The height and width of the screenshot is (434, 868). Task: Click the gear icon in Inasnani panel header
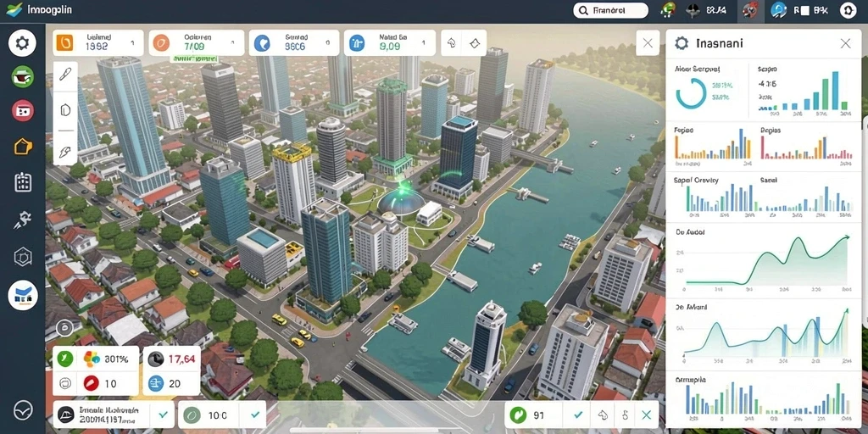pyautogui.click(x=682, y=43)
